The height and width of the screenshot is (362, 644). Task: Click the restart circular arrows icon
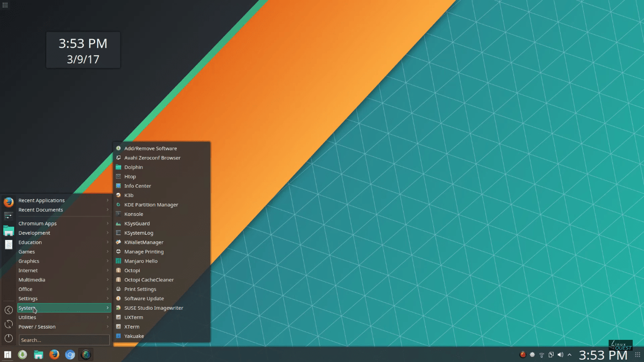point(8,324)
